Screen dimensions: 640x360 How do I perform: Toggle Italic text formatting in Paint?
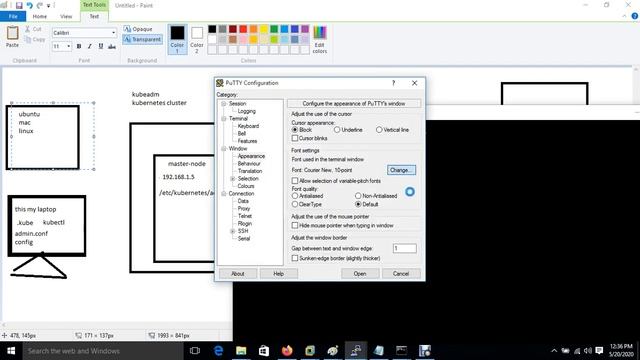point(90,47)
